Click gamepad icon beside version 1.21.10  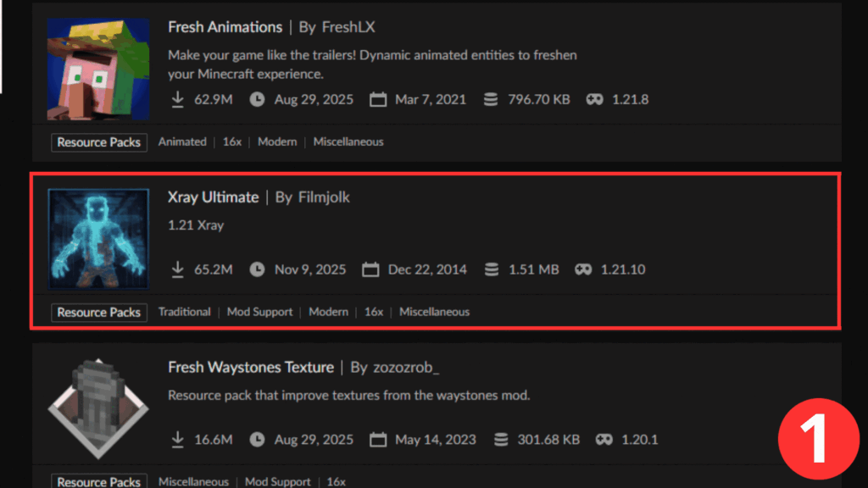[583, 269]
